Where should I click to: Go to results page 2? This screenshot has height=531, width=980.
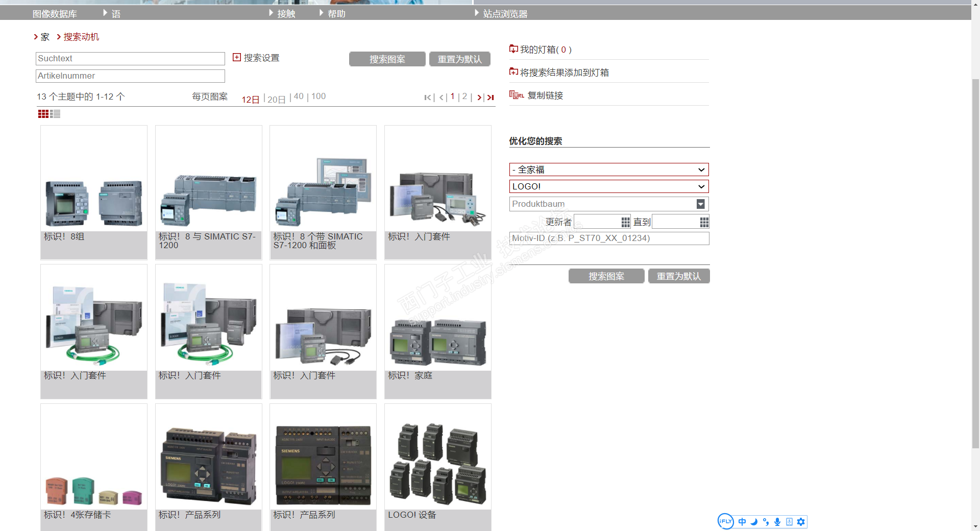pos(464,96)
